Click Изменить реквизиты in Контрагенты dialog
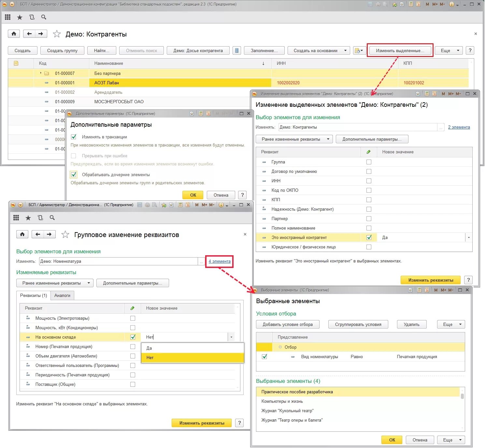The image size is (485, 448). click(x=431, y=280)
